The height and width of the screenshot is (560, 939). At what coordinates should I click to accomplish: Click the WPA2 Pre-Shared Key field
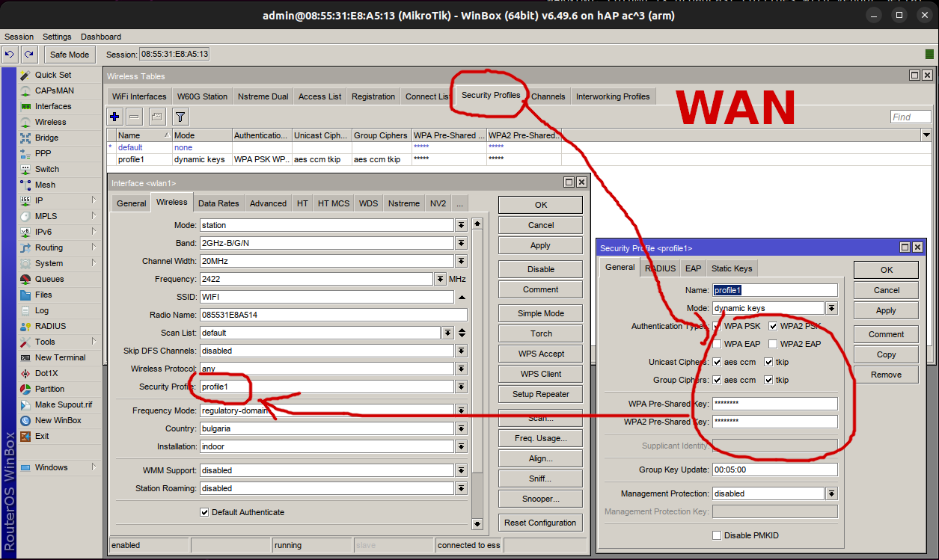[774, 422]
